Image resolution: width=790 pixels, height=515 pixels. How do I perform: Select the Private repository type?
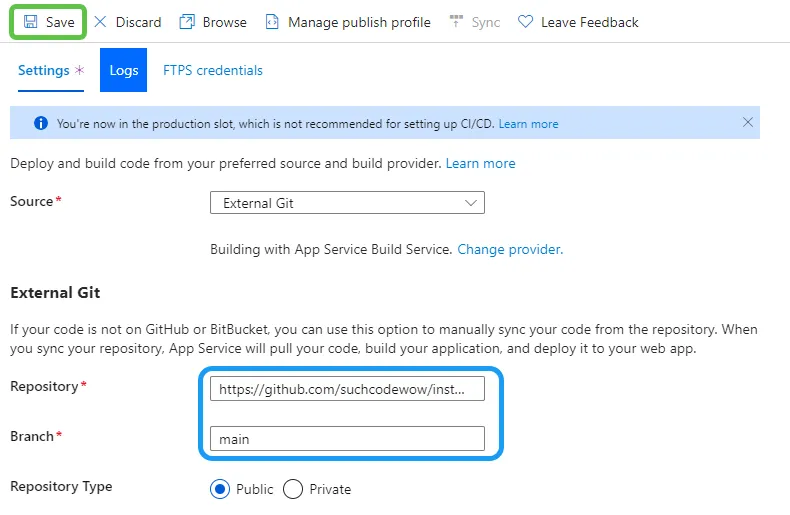293,489
